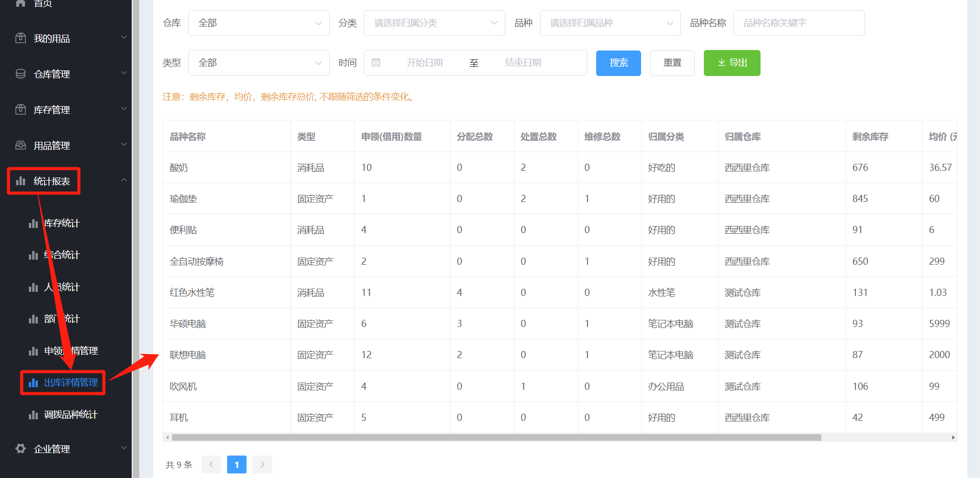Expand the 库存管理 menu chevron
Image resolution: width=980 pixels, height=478 pixels.
[x=124, y=109]
